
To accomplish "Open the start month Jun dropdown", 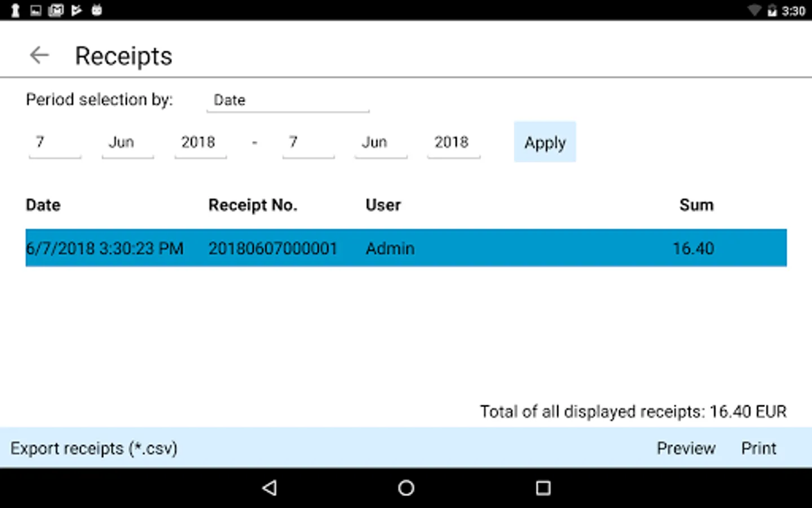I will [127, 142].
